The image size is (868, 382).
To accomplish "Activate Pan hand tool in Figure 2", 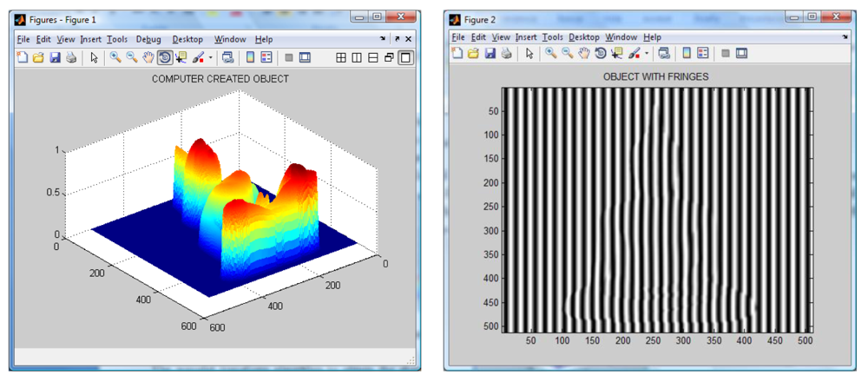I will 584,54.
